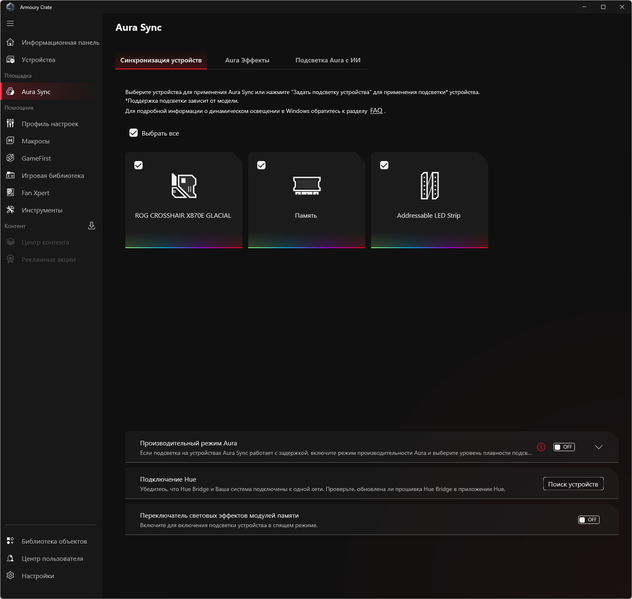
Task: Enable the Производительный режим Aura toggle
Action: [x=564, y=447]
